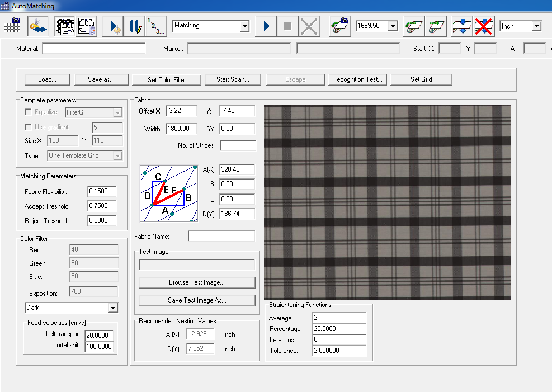Click the piece list layout icon
Viewport: 552px width, 392px height.
tap(87, 26)
